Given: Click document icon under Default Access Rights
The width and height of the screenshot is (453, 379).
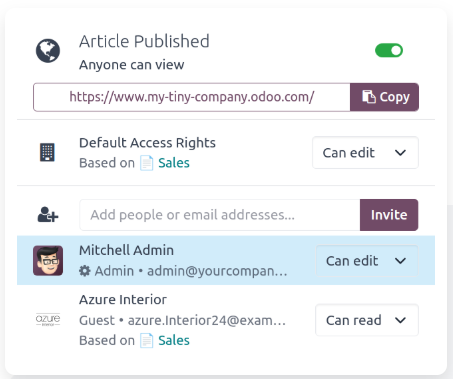Looking at the screenshot, I should pos(146,163).
